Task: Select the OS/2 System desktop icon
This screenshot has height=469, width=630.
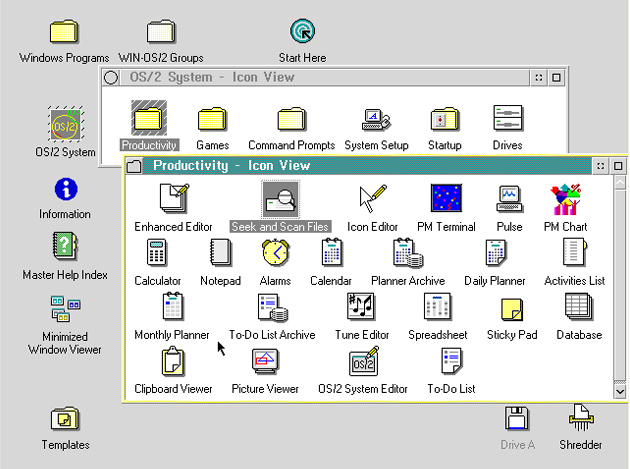Action: [65, 124]
